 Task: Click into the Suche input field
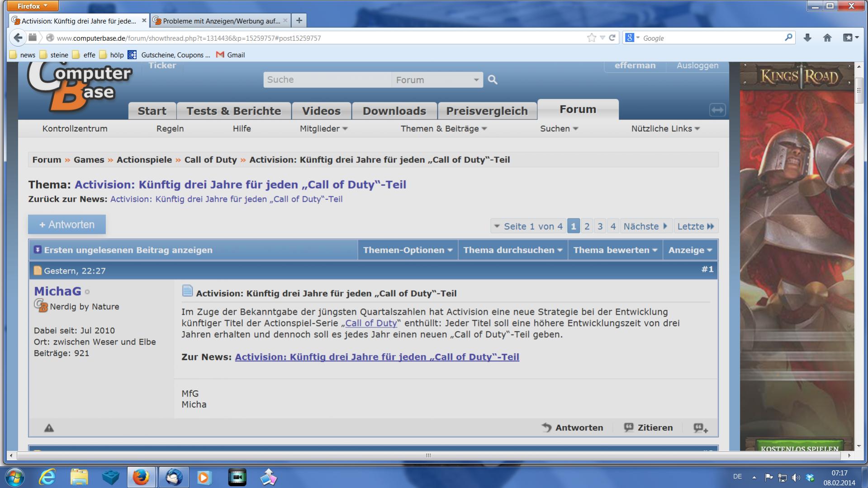327,80
